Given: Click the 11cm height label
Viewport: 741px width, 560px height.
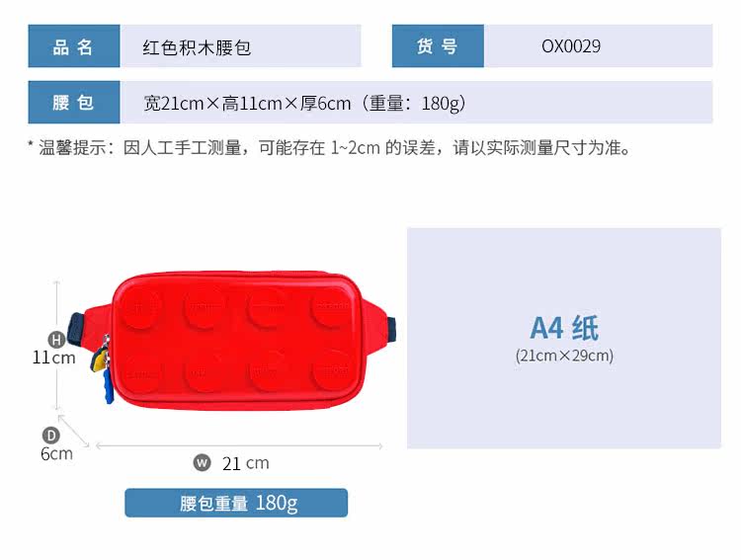Looking at the screenshot, I should (x=54, y=358).
